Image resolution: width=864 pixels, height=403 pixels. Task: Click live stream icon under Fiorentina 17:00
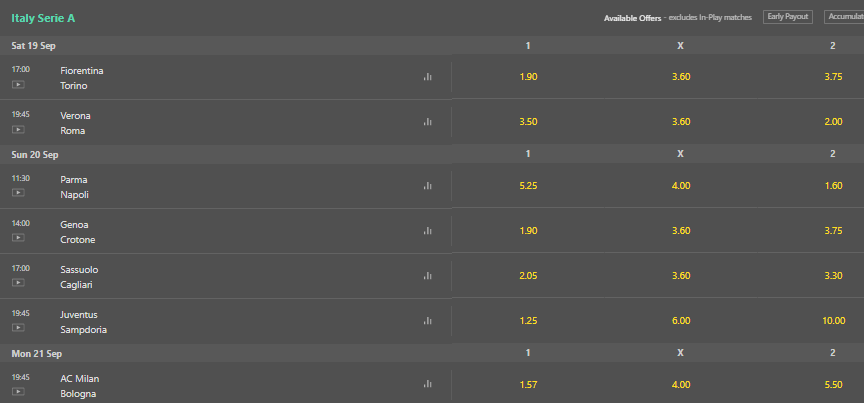pyautogui.click(x=18, y=85)
